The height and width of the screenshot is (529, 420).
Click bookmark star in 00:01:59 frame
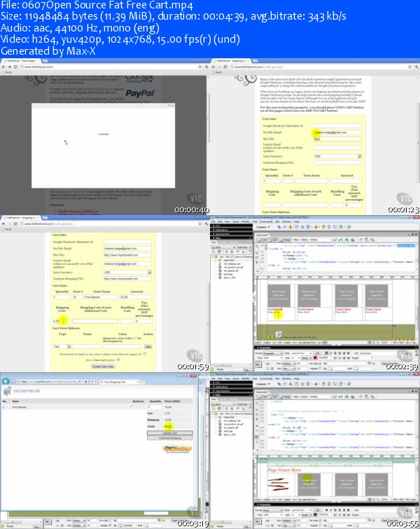(x=200, y=224)
